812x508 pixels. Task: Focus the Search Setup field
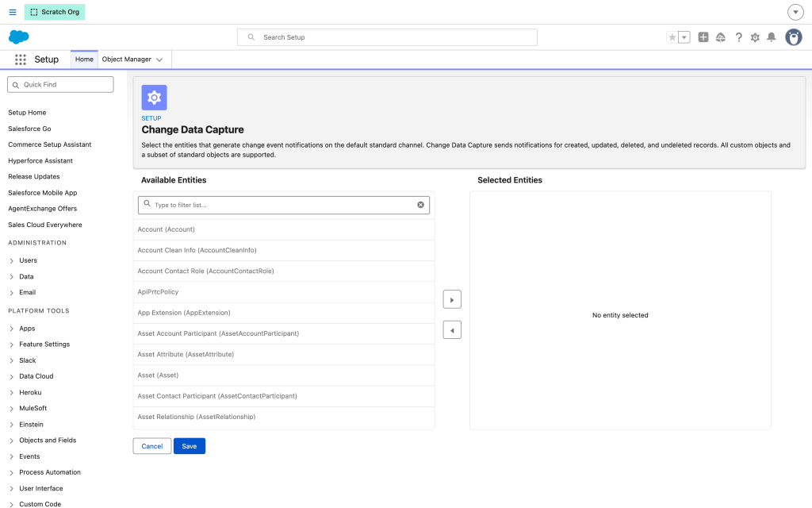pyautogui.click(x=387, y=37)
